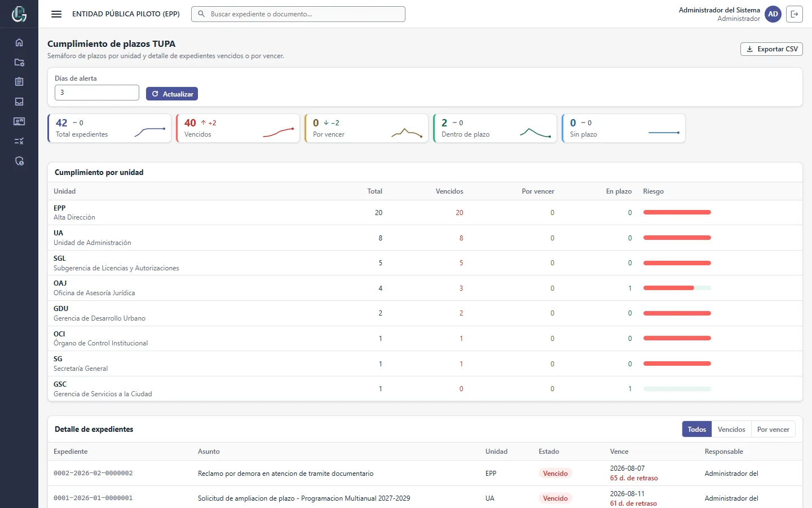Image resolution: width=812 pixels, height=508 pixels.
Task: Click ENTIDAD PÚBLICA PILOTO (EPP) title
Action: [x=126, y=14]
